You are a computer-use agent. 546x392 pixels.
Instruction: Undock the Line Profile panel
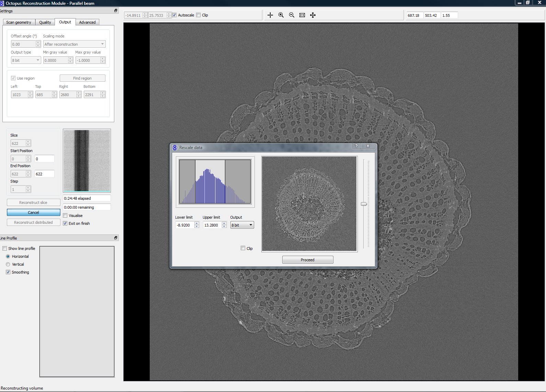116,238
